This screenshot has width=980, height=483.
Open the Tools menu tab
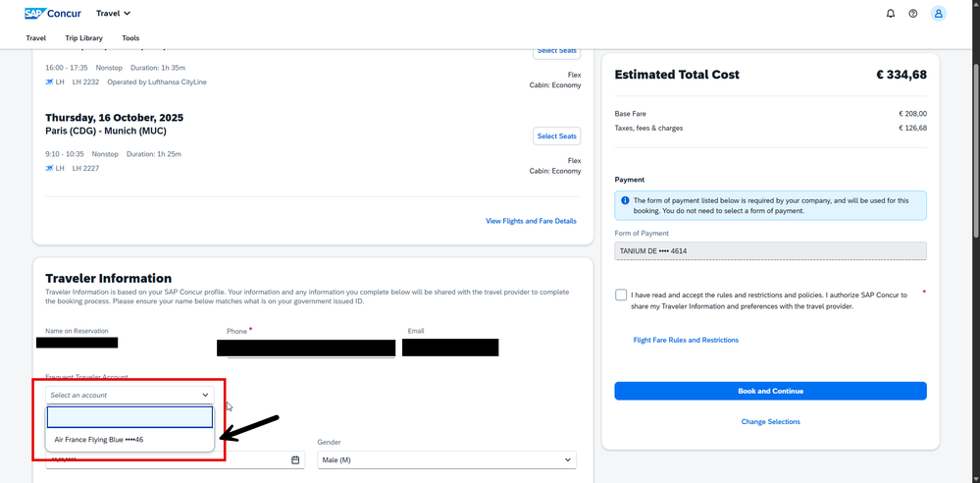click(130, 38)
